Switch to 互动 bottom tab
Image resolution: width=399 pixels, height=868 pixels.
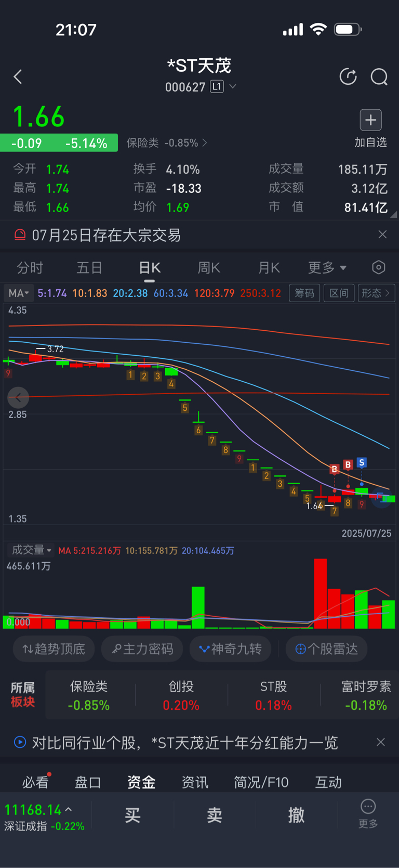pyautogui.click(x=328, y=782)
